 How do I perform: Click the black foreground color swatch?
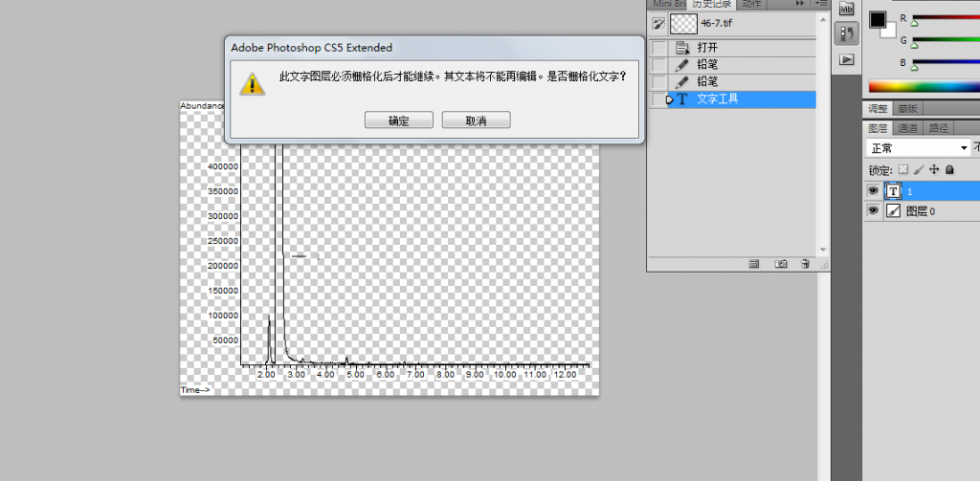click(x=878, y=19)
